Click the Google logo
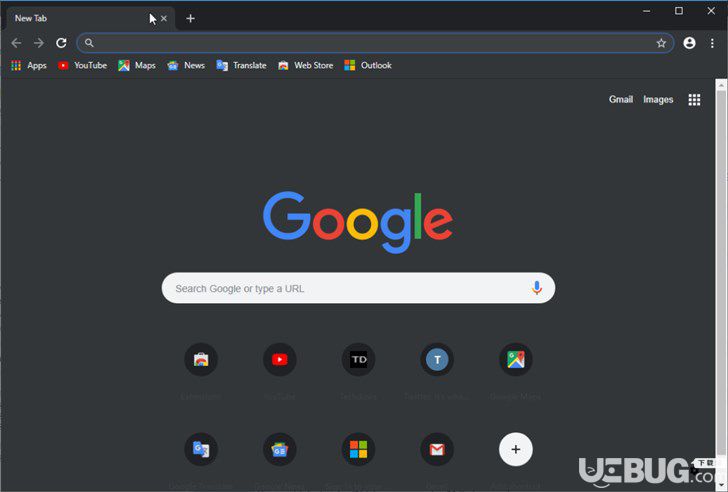The width and height of the screenshot is (728, 492). coord(358,222)
